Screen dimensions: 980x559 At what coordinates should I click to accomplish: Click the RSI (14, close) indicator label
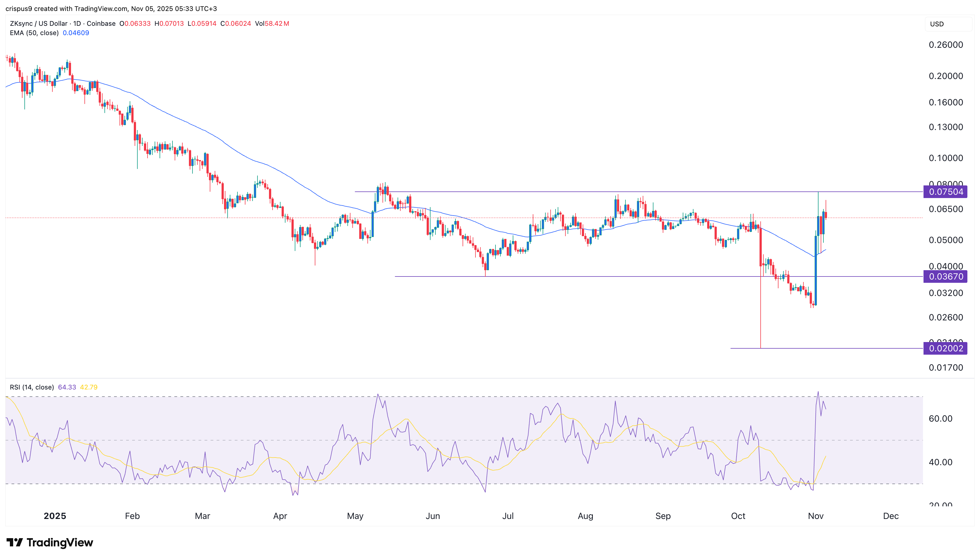pos(32,387)
